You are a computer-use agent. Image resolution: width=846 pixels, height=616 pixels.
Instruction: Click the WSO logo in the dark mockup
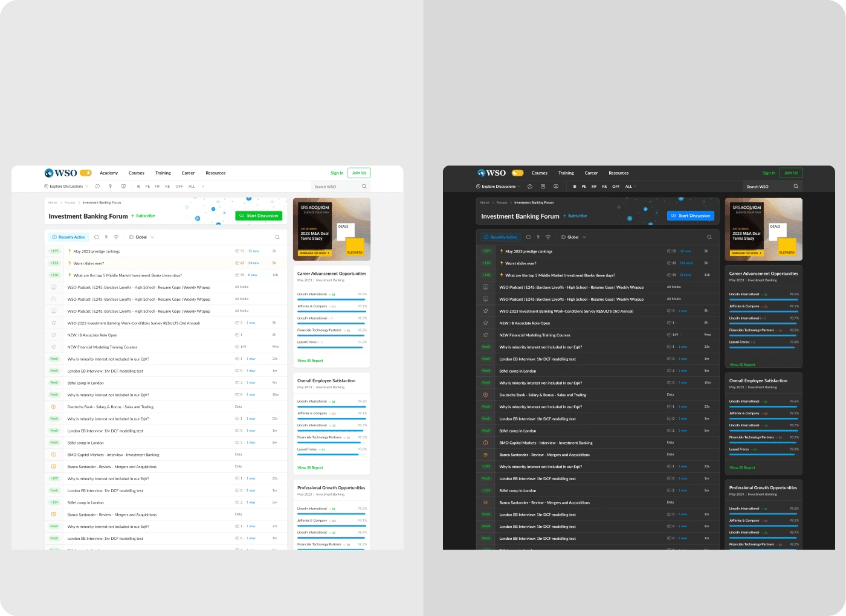(491, 173)
